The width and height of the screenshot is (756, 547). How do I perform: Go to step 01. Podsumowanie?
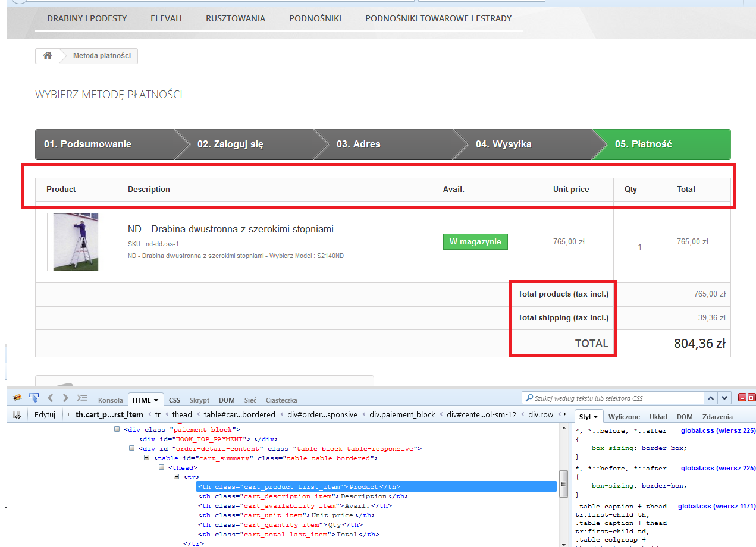click(87, 144)
